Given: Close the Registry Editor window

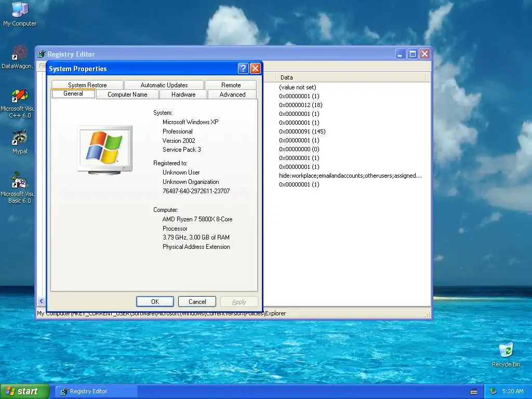Looking at the screenshot, I should (x=424, y=54).
